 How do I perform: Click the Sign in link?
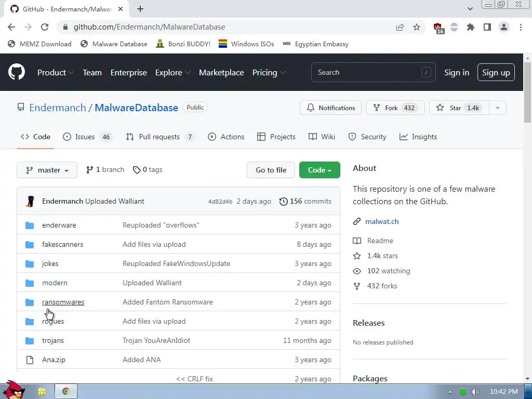tap(456, 72)
